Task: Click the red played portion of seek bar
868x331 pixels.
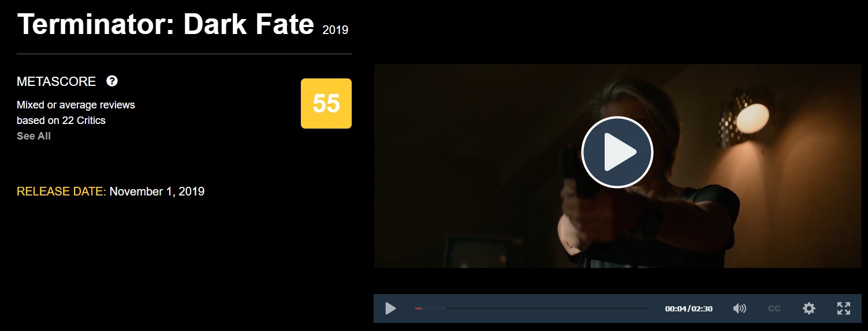Action: coord(418,309)
